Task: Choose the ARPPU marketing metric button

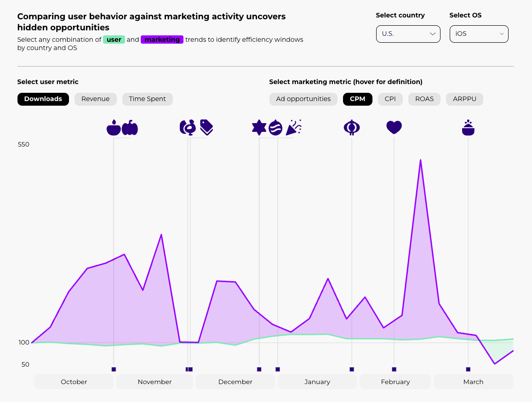Action: [464, 99]
